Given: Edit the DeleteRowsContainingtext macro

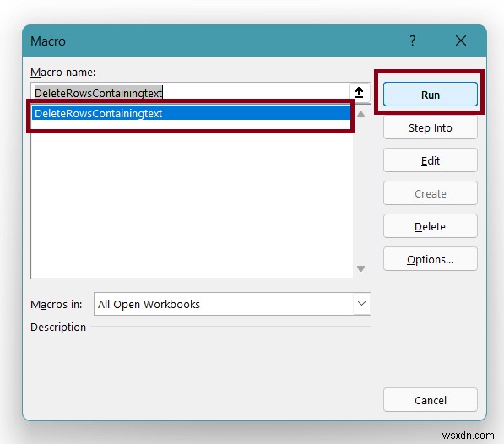Looking at the screenshot, I should pos(430,160).
